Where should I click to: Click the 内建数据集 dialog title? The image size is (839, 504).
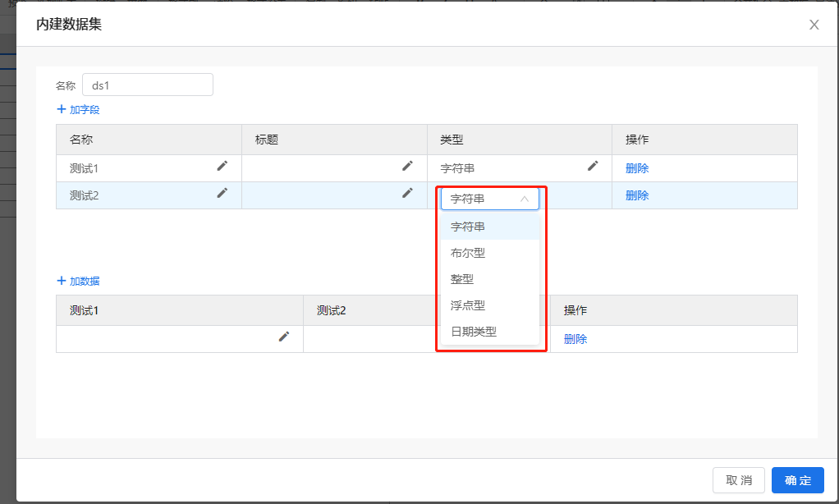(x=69, y=24)
